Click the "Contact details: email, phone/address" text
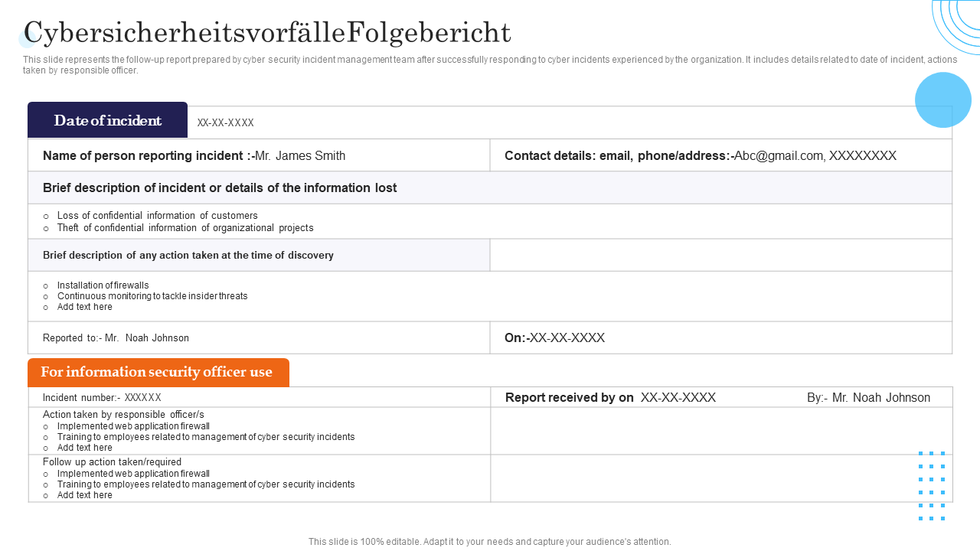The width and height of the screenshot is (980, 551). tap(619, 156)
